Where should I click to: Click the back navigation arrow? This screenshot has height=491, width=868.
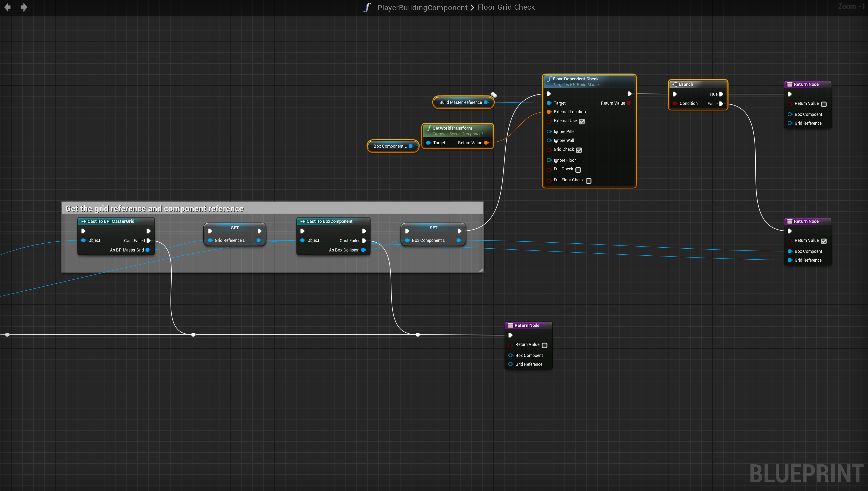point(7,7)
